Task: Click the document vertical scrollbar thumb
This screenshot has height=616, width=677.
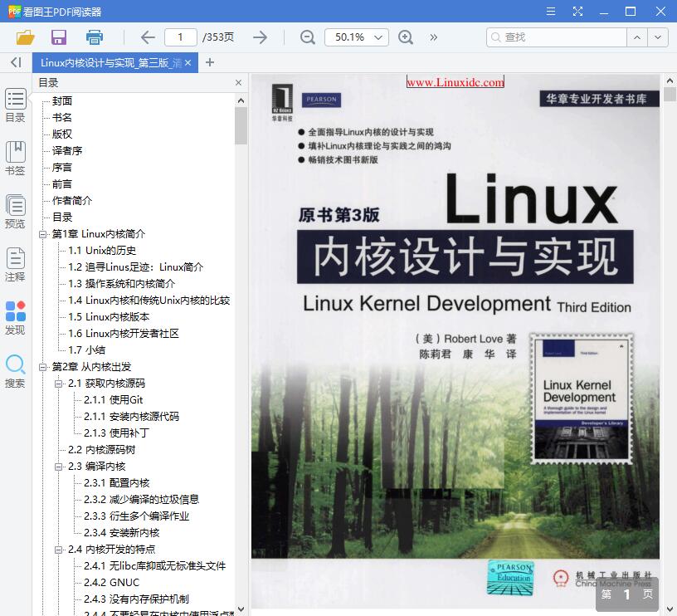Action: [x=670, y=94]
